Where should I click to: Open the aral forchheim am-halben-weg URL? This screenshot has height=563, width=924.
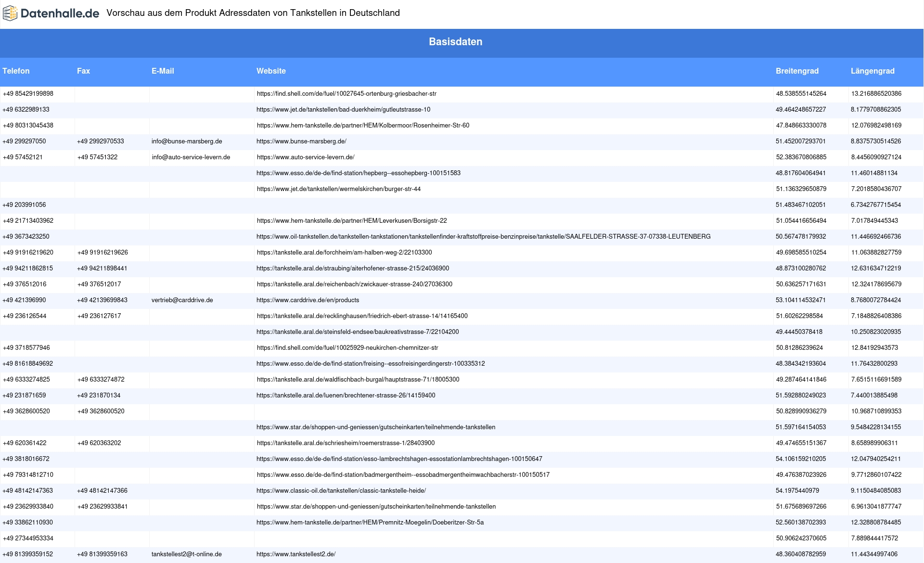point(344,253)
